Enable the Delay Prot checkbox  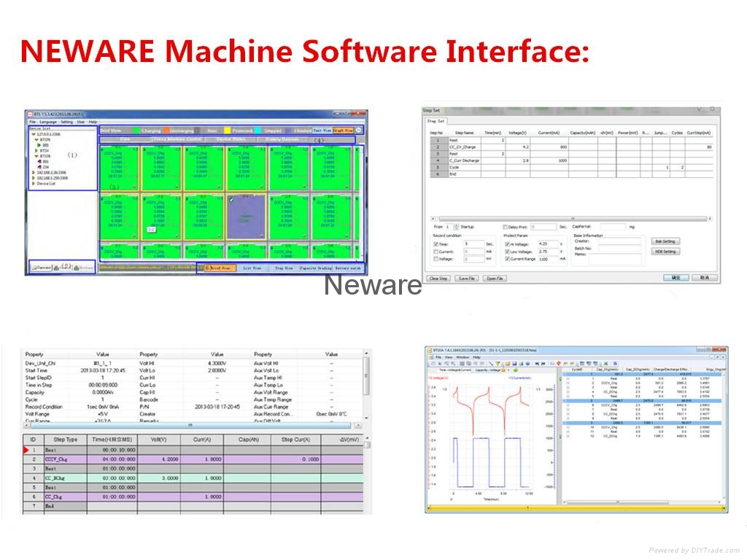506,227
